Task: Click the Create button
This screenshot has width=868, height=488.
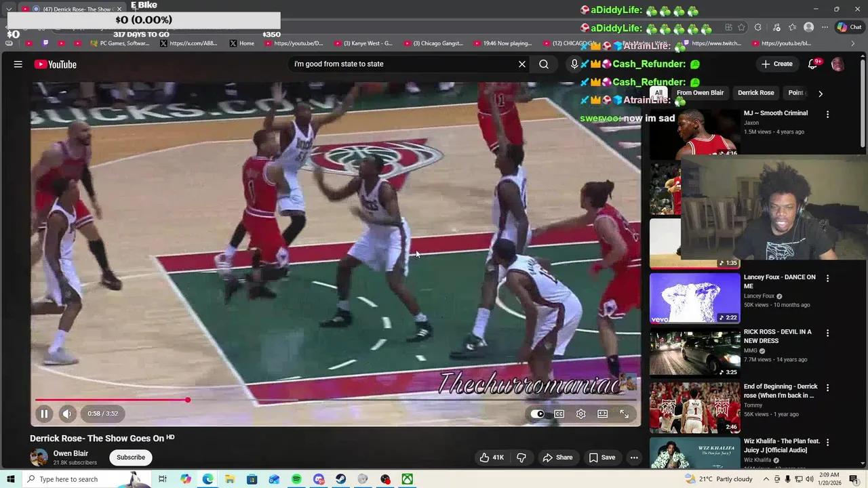Action: click(x=776, y=64)
